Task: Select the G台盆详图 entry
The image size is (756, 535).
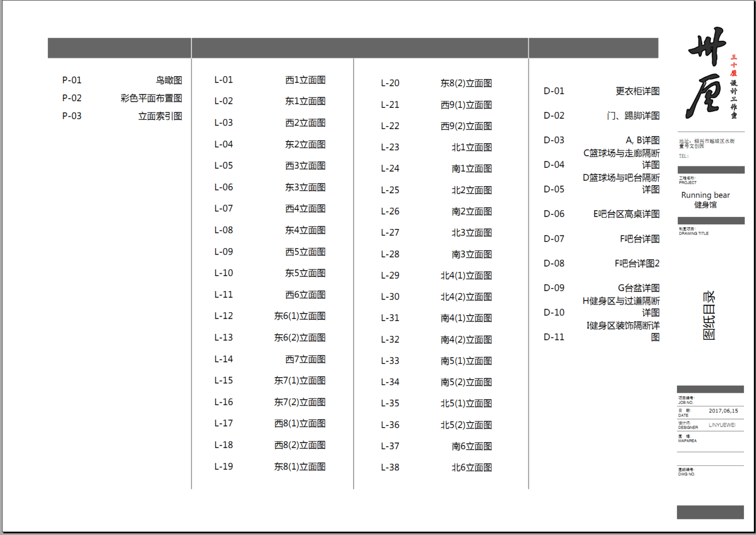Action: tap(639, 288)
